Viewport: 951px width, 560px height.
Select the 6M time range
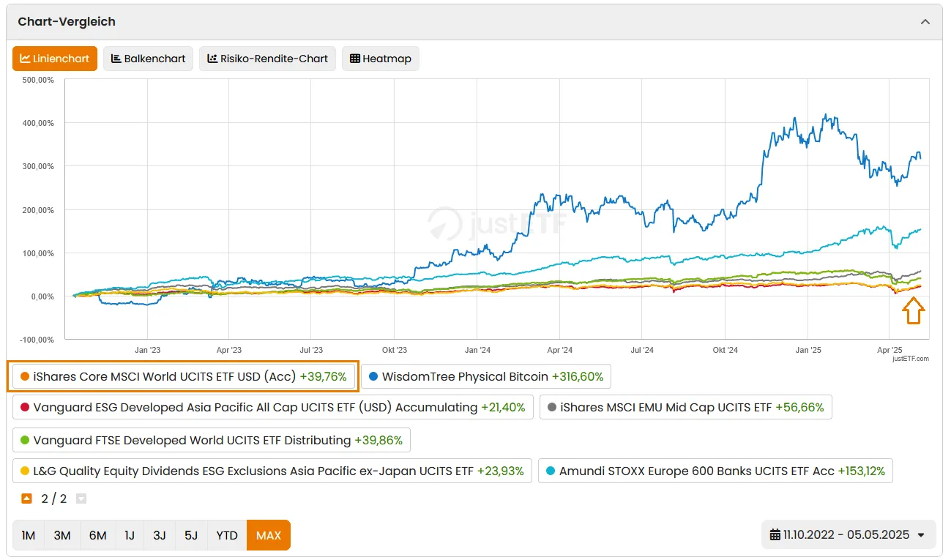(x=97, y=535)
